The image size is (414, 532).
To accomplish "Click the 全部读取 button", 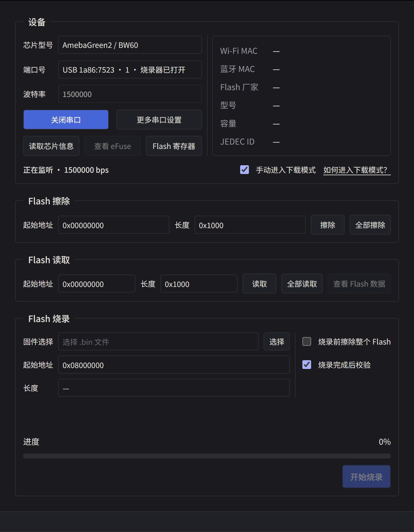I will point(302,284).
